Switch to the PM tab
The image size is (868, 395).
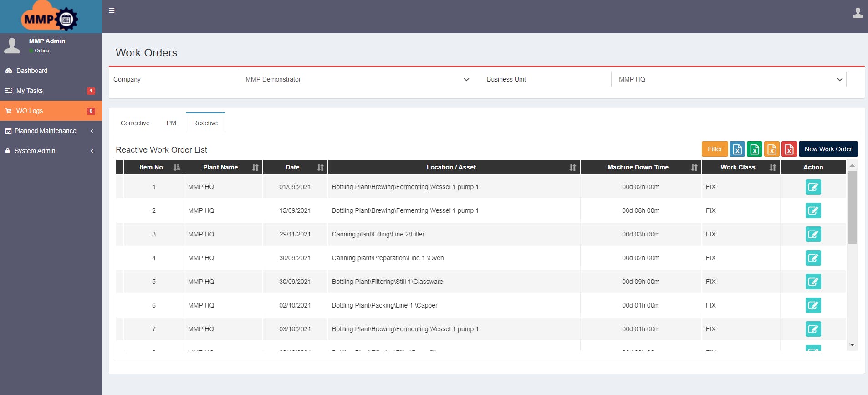(171, 123)
